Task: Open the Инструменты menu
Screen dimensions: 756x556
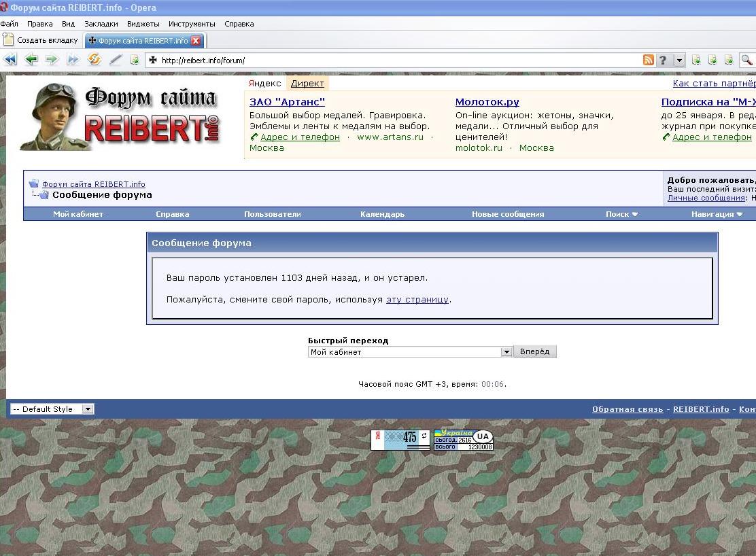Action: (x=192, y=24)
